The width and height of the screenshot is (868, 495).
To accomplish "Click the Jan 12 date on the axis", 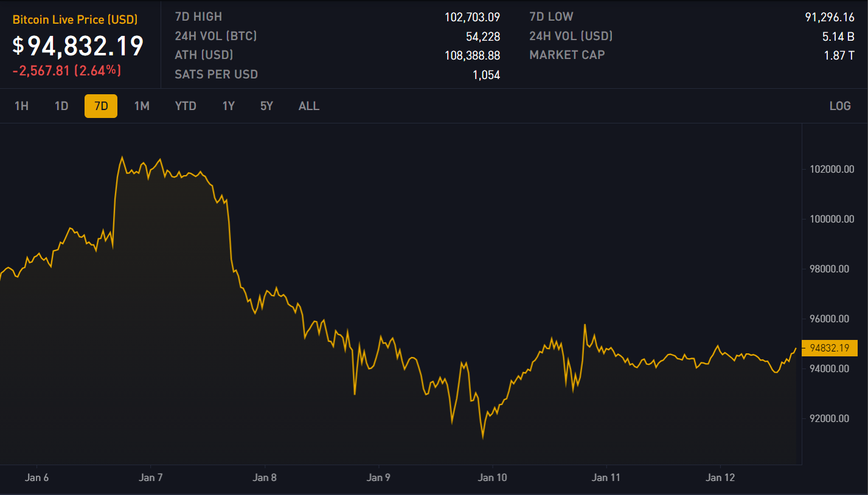I will coord(721,478).
